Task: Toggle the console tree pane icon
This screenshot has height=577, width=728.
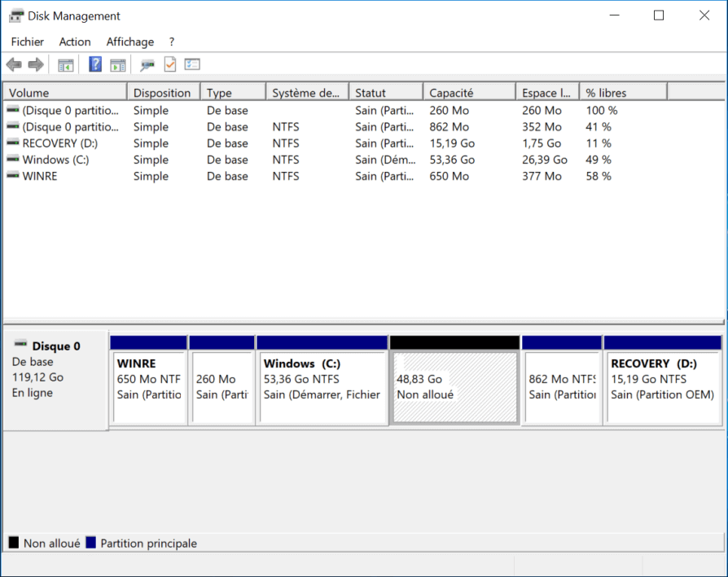Action: click(x=66, y=64)
